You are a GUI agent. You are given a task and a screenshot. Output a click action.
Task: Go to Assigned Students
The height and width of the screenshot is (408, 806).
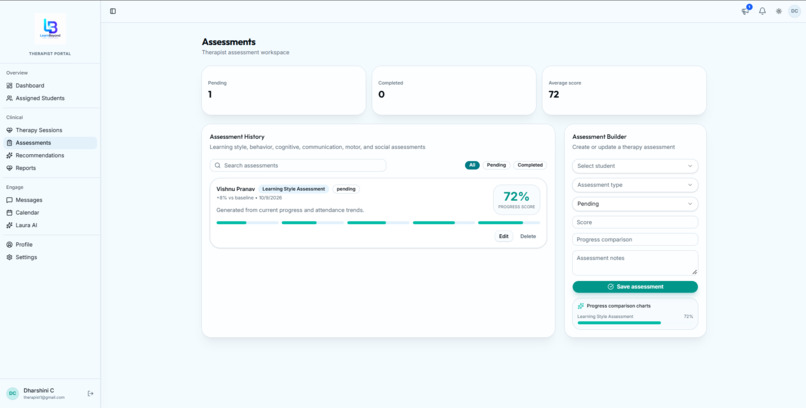point(50,98)
